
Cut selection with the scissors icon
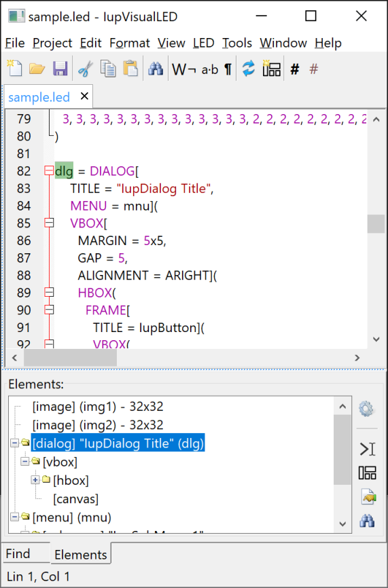[x=86, y=69]
